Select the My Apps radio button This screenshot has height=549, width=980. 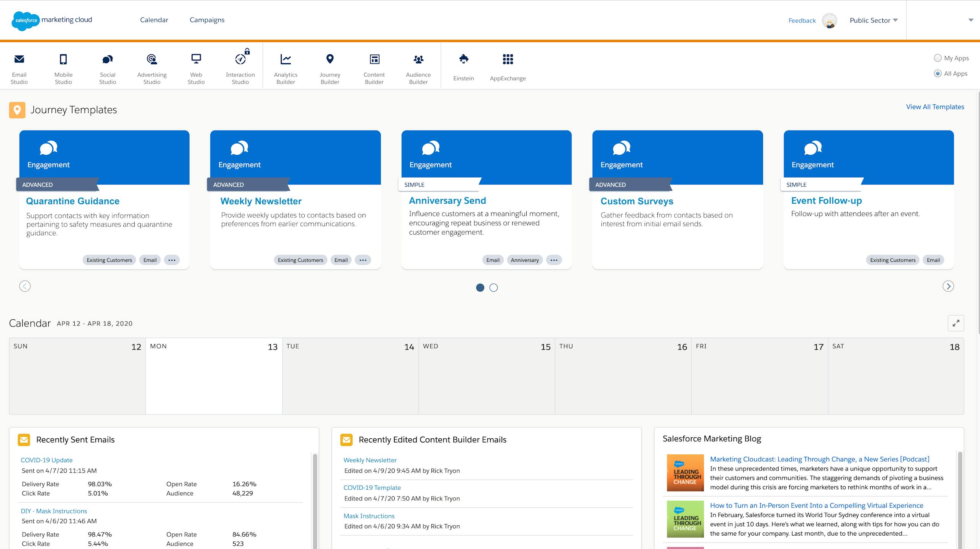point(938,58)
